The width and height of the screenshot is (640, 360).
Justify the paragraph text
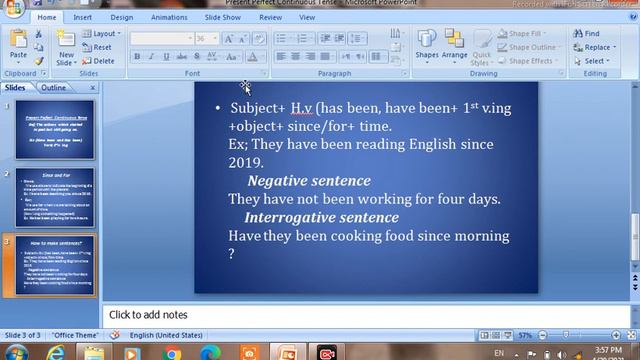pyautogui.click(x=325, y=56)
